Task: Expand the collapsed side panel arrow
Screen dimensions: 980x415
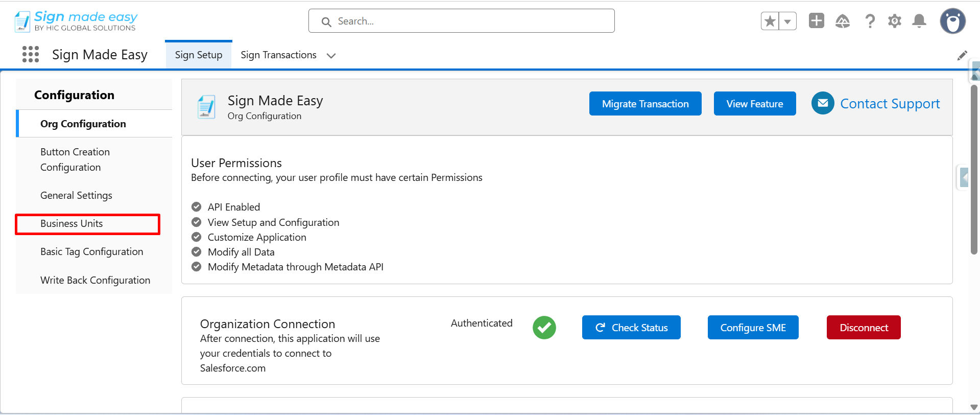Action: pos(963,178)
